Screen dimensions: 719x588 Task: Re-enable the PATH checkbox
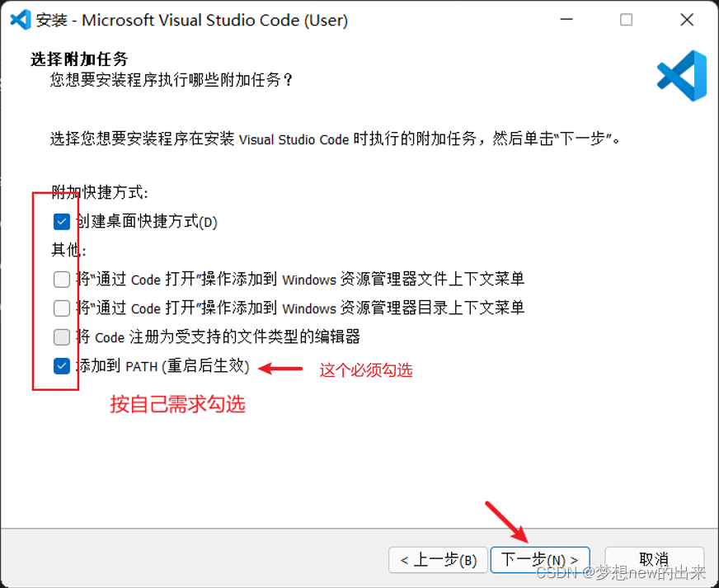(x=61, y=365)
